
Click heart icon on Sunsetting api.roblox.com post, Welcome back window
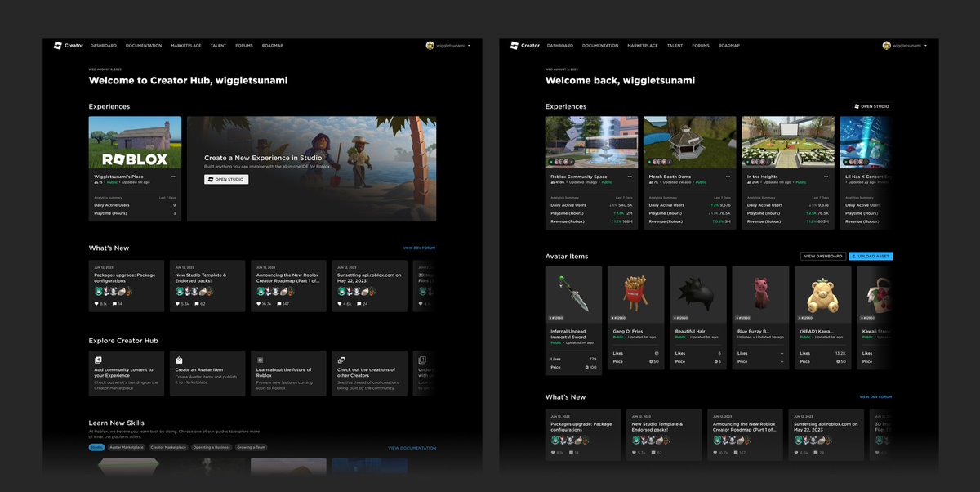coord(796,453)
